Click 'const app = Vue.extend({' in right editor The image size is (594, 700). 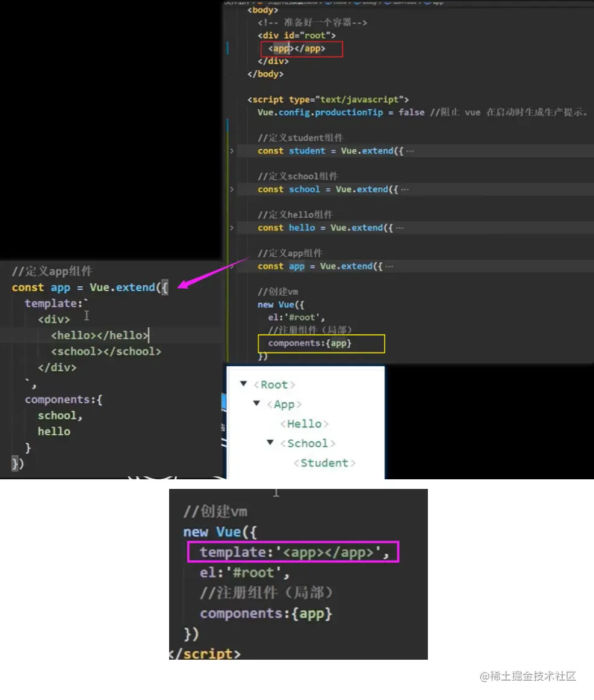coord(320,266)
